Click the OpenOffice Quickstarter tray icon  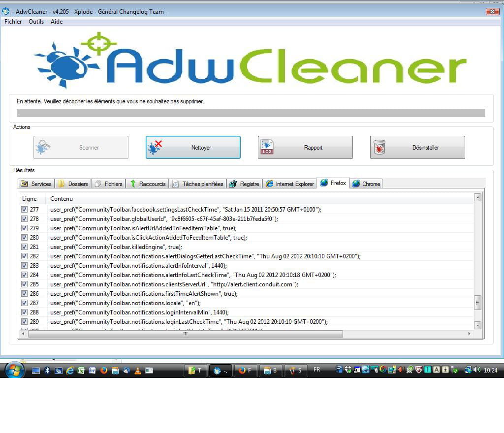point(339,370)
